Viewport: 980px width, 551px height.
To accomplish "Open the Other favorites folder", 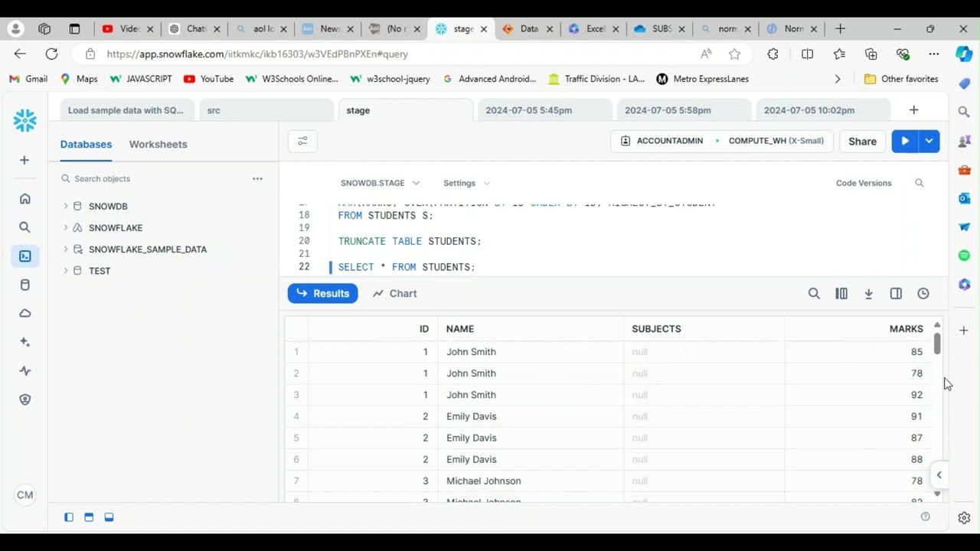I will 901,79.
